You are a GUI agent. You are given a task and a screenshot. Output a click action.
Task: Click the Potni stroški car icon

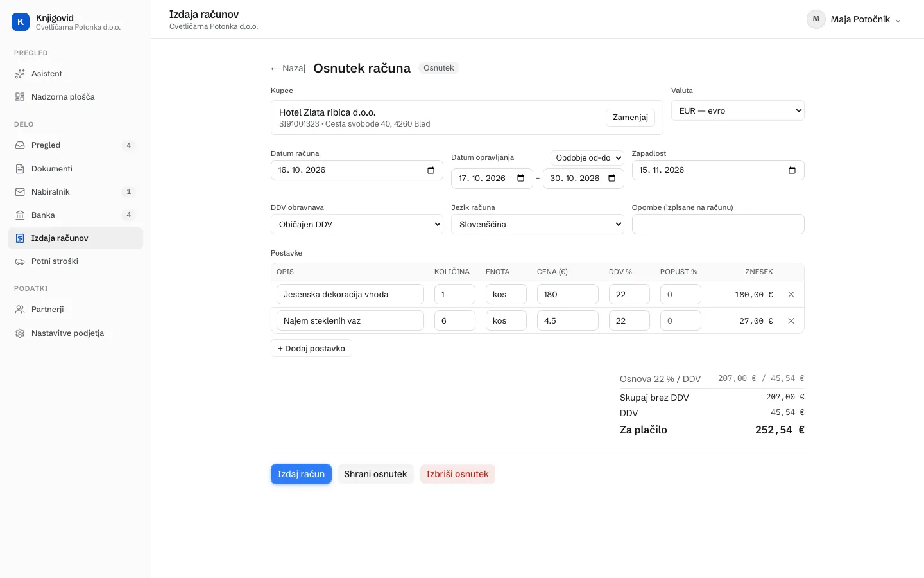pyautogui.click(x=20, y=261)
